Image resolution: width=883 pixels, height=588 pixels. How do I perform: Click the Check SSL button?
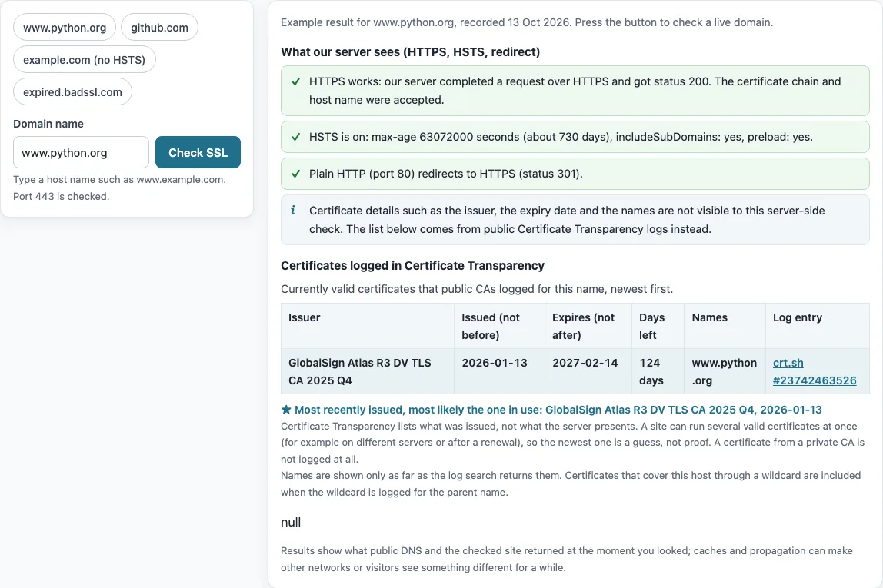(x=198, y=152)
